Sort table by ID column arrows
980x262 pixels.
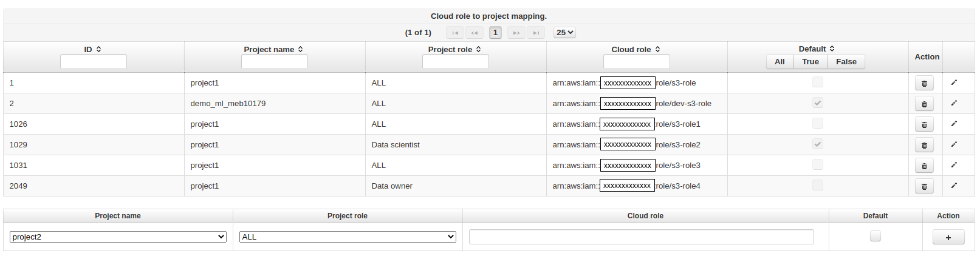click(x=98, y=49)
